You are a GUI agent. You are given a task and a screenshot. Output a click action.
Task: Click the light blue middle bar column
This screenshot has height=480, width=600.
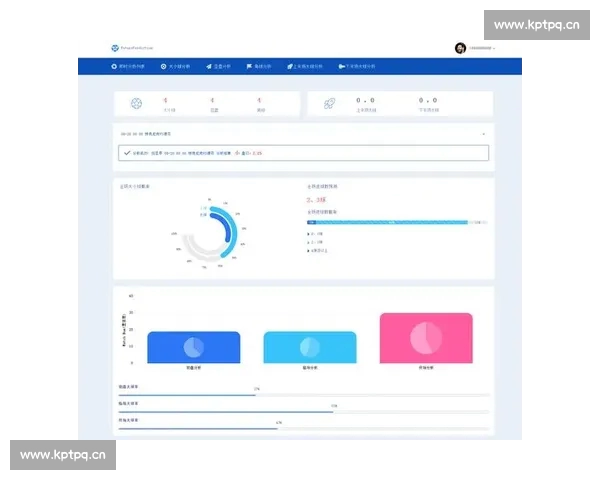click(309, 347)
